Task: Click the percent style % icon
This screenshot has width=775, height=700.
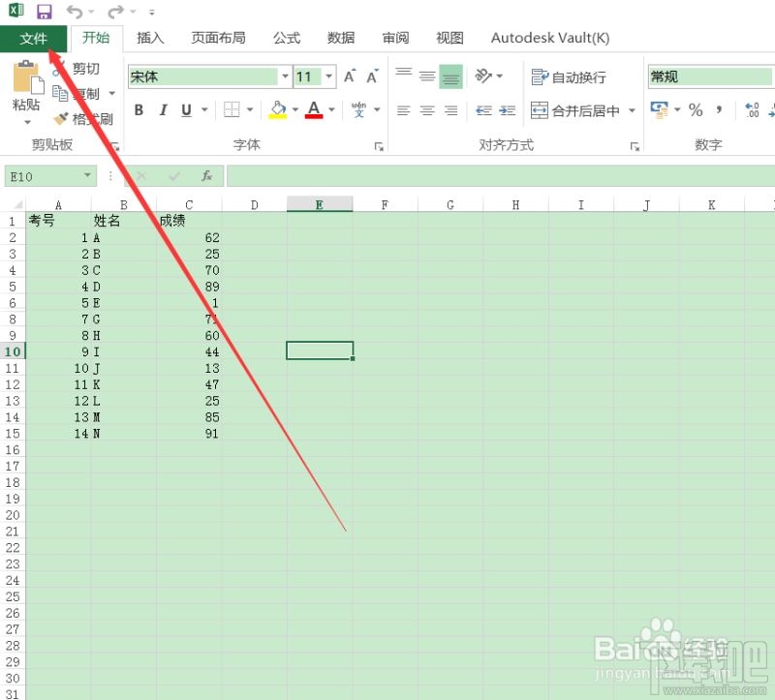Action: click(x=696, y=110)
